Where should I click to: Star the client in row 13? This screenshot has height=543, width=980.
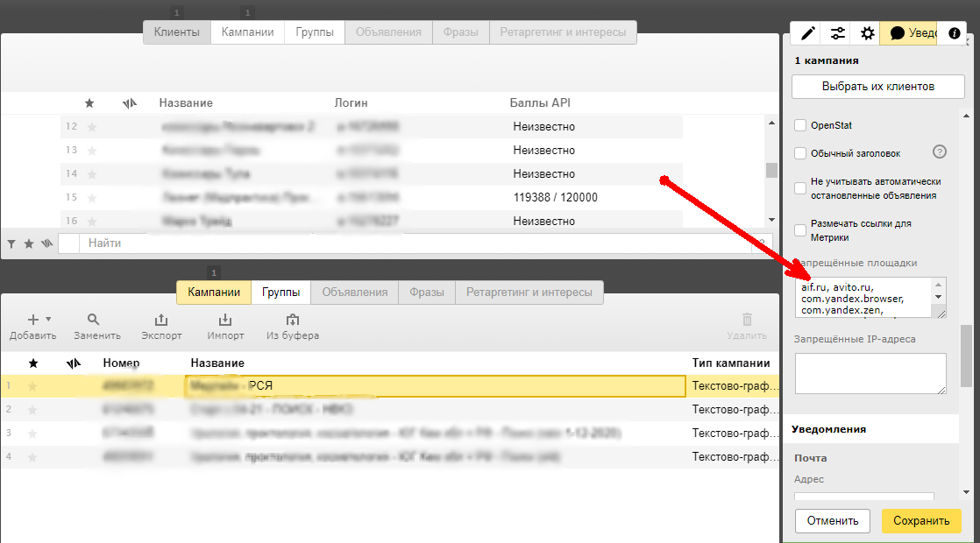pos(92,151)
